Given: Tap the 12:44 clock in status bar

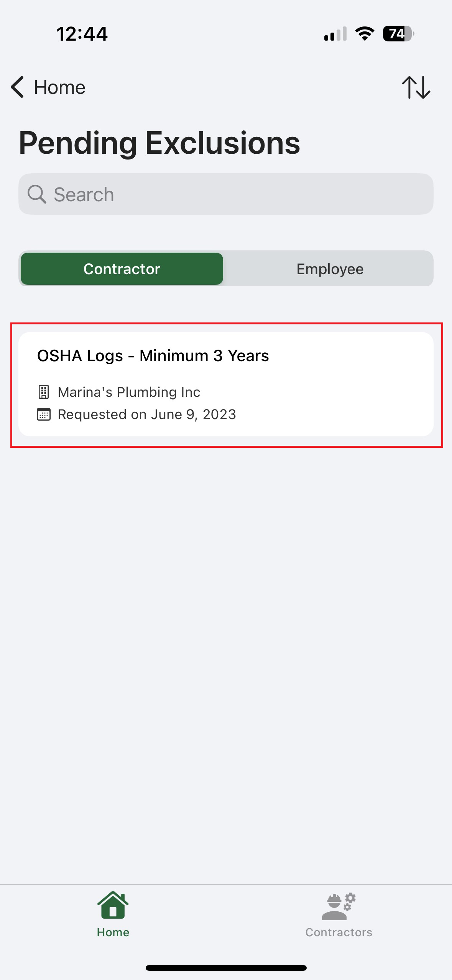Looking at the screenshot, I should pyautogui.click(x=82, y=34).
